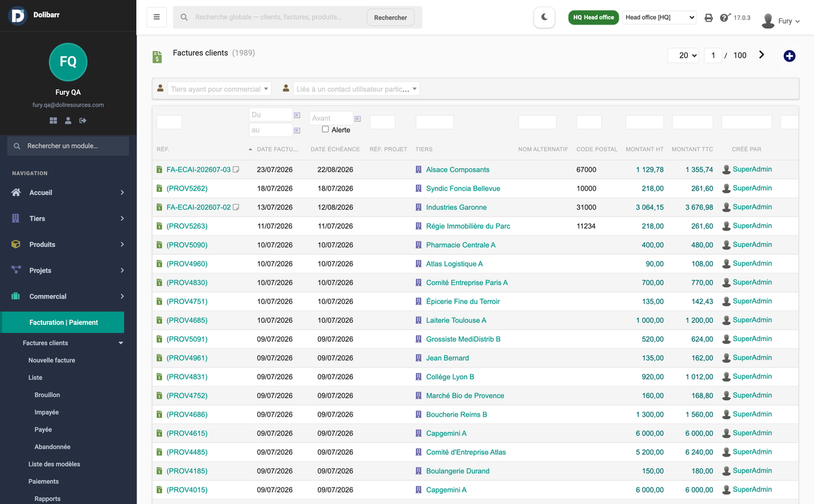Click the Du start date filter field
This screenshot has width=814, height=504.
click(x=271, y=115)
